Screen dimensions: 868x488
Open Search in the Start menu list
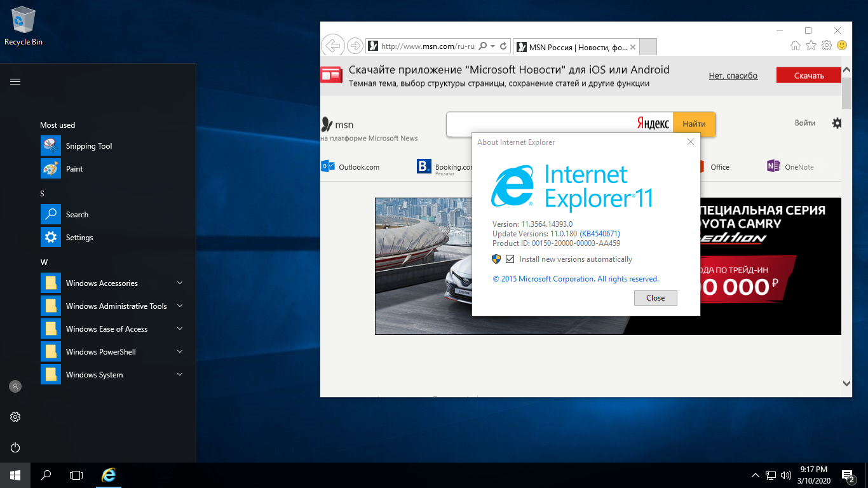[112, 215]
